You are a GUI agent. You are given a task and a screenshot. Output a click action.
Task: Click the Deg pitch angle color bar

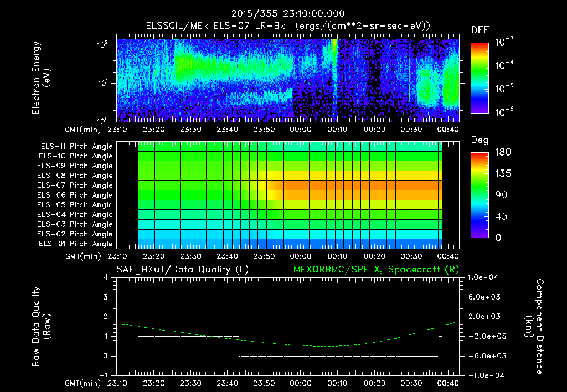[x=480, y=195]
